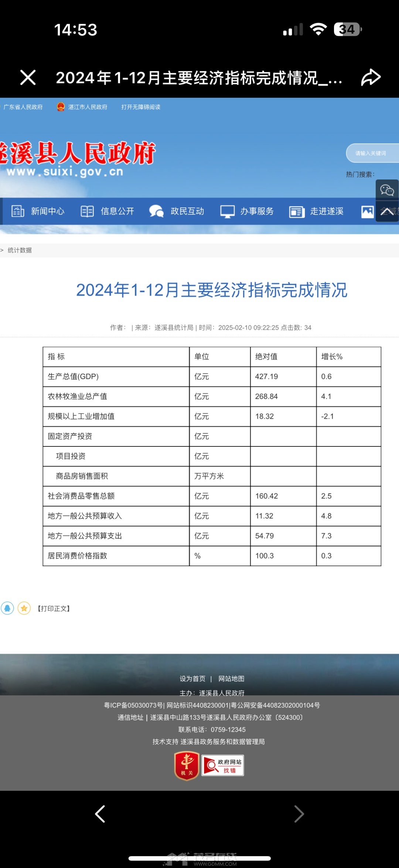Click the 统计数据 breadcrumb link
Image resolution: width=399 pixels, height=868 pixels.
click(x=20, y=250)
